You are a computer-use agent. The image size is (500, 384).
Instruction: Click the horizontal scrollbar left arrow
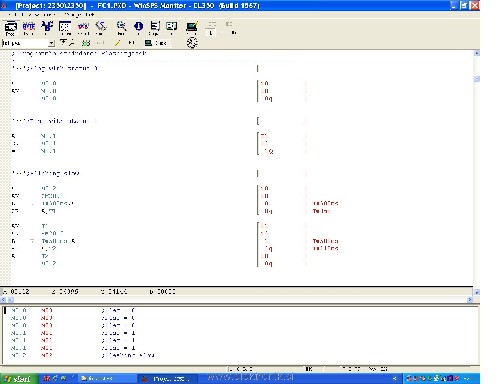(x=3, y=300)
